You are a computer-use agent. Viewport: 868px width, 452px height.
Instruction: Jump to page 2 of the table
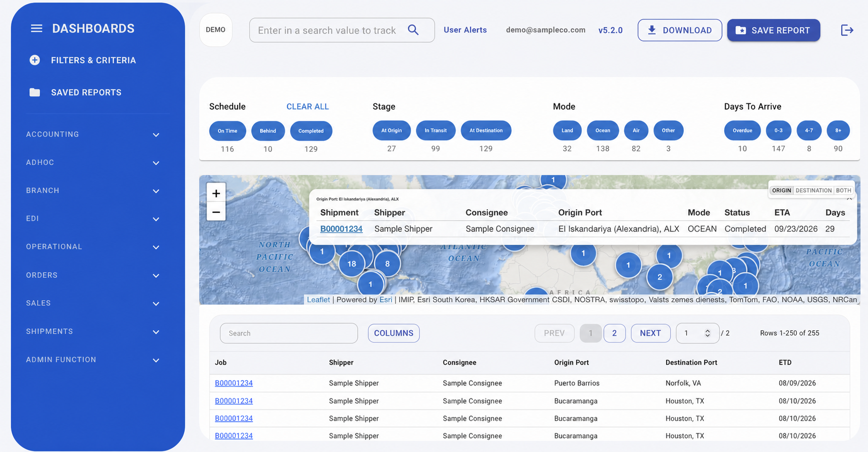(x=614, y=333)
